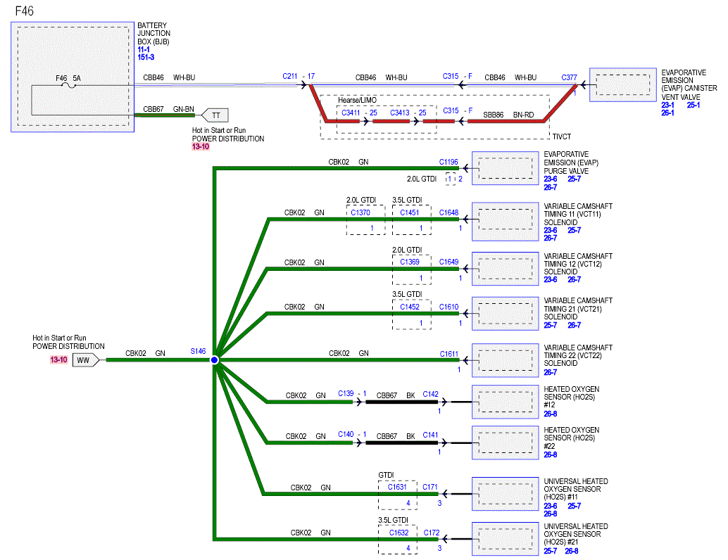Open the C1631 GTDI connector reference
The width and height of the screenshot is (728, 560).
pos(397,487)
